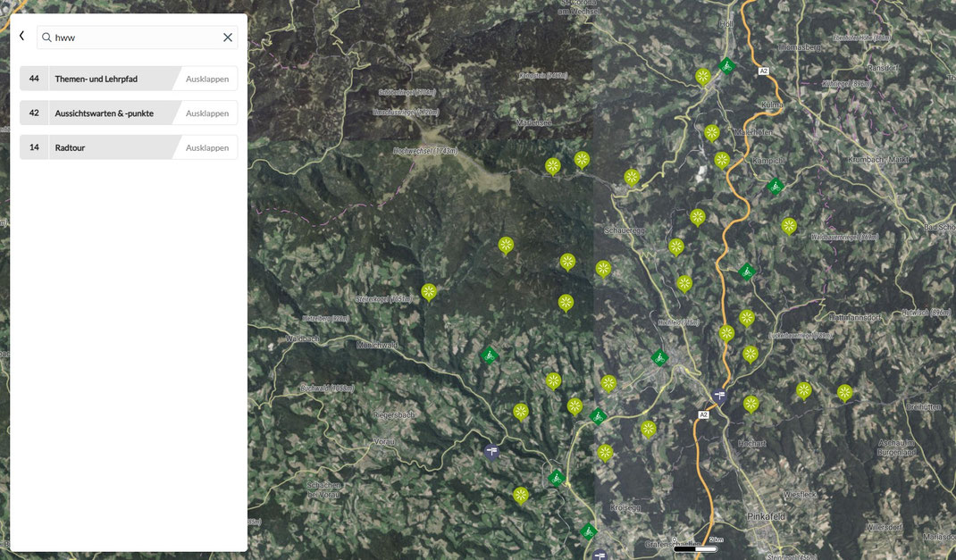Click the Vorau place label
Viewport: 956px width, 560px height.
384,441
